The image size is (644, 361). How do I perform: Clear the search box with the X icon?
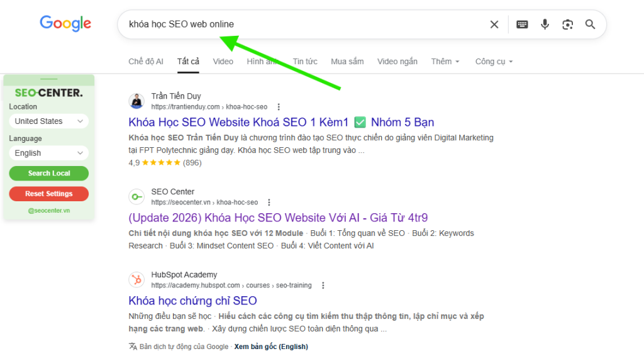[494, 25]
